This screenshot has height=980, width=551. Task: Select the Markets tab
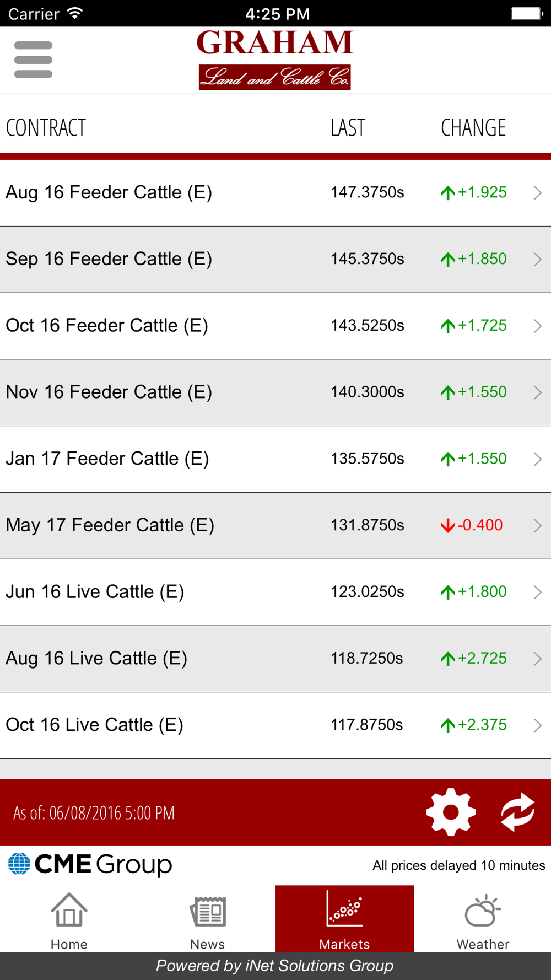[x=344, y=919]
